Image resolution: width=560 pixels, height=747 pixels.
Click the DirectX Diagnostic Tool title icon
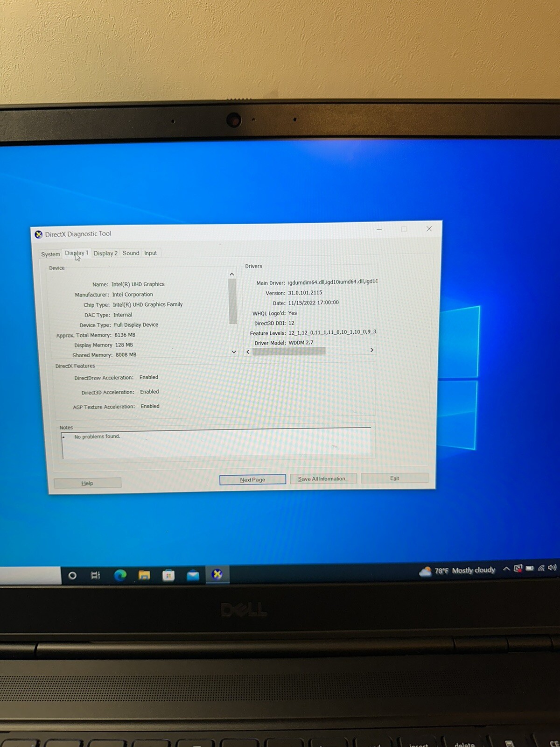39,234
